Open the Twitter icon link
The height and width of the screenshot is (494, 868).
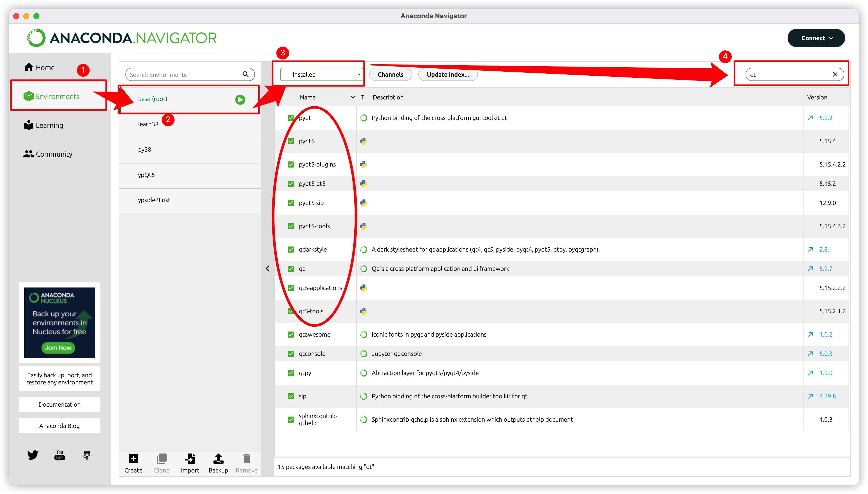click(x=33, y=455)
